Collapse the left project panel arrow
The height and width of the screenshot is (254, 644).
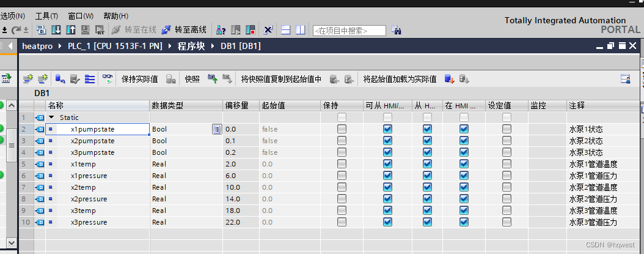(10, 46)
